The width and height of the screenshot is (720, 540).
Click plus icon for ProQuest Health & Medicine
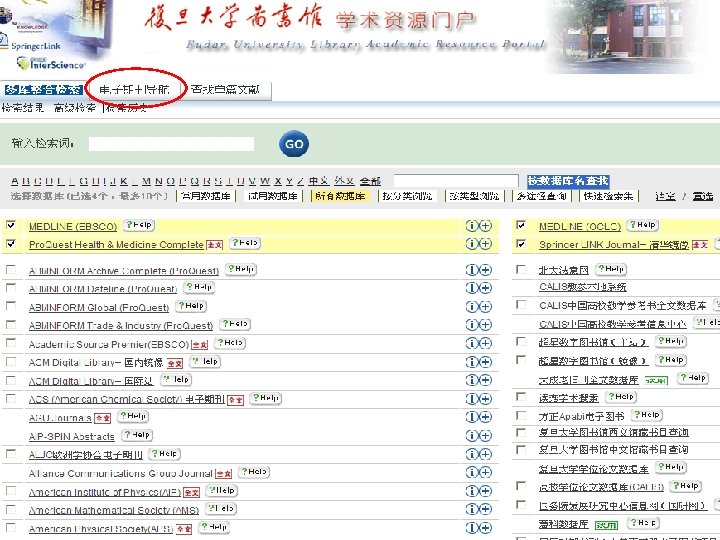coord(486,244)
